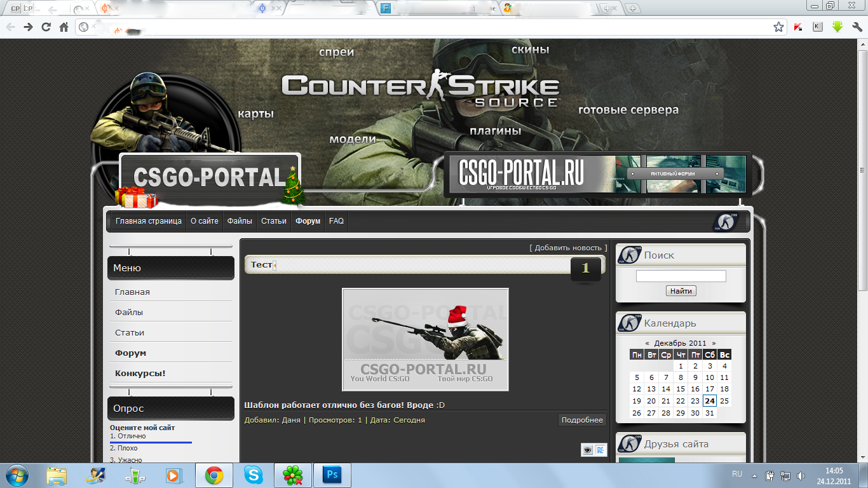The height and width of the screenshot is (488, 868).
Task: Choose poll answer Плохо
Action: (124, 448)
